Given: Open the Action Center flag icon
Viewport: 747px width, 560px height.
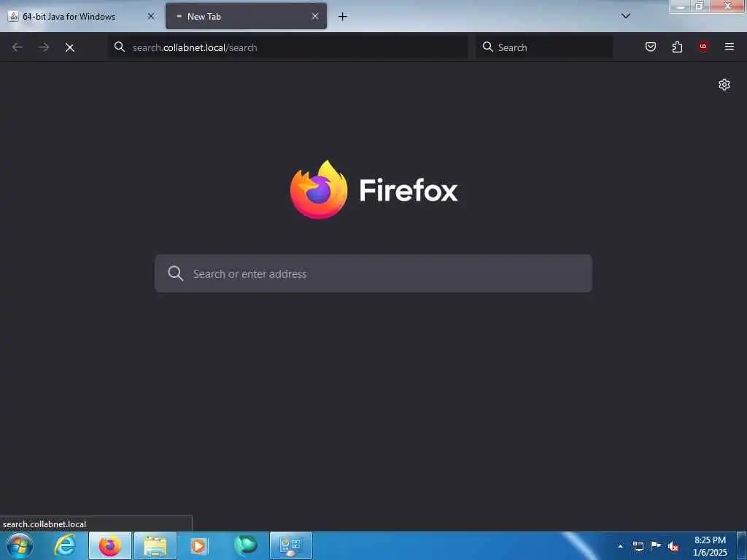Looking at the screenshot, I should click(x=656, y=546).
